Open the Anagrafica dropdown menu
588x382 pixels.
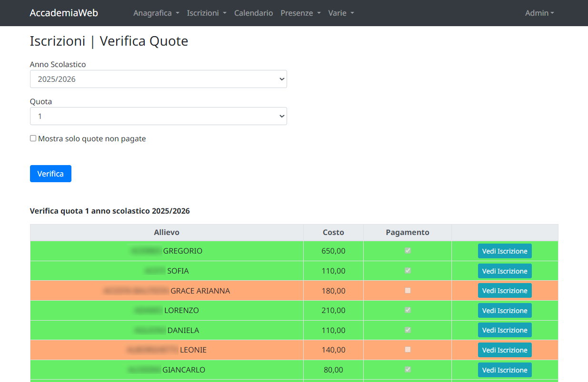tap(156, 13)
